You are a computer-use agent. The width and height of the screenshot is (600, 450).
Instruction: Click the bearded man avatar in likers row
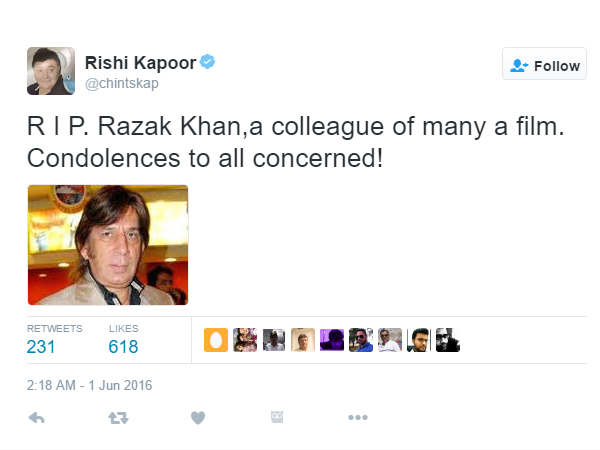coord(419,340)
